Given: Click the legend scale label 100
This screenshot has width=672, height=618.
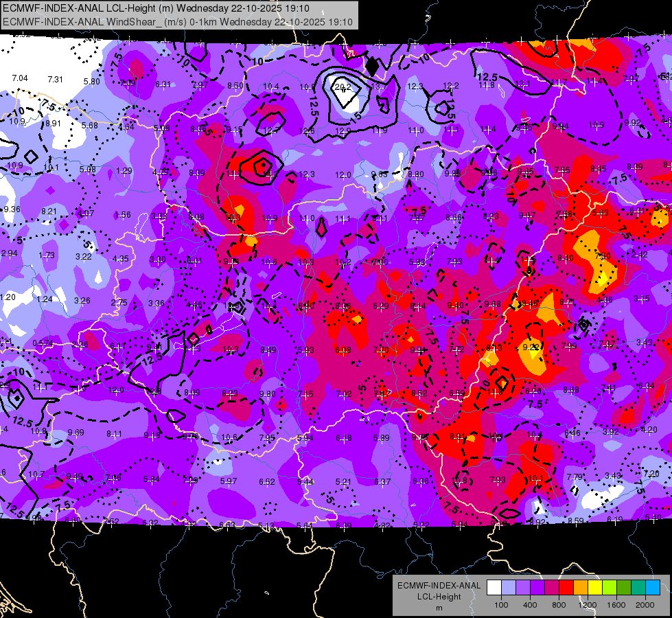Looking at the screenshot, I should point(502,605).
